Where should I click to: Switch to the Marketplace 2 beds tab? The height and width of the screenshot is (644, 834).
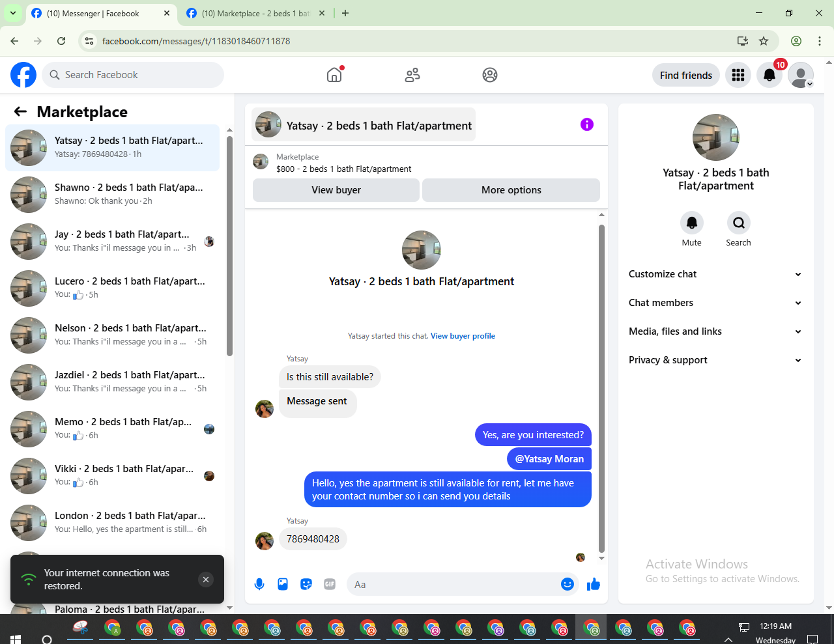[x=255, y=13]
